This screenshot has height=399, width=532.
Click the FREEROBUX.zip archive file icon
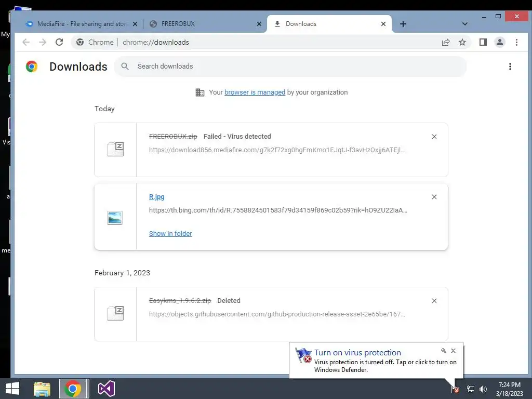click(x=115, y=149)
